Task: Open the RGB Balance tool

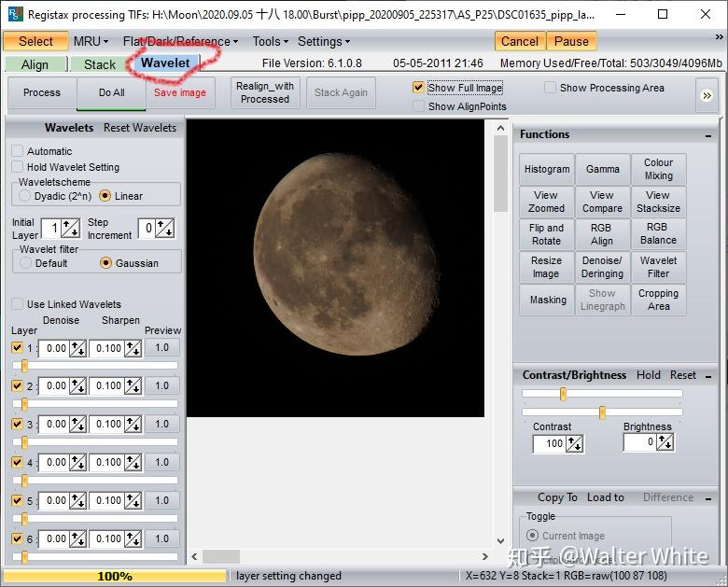Action: coord(658,233)
